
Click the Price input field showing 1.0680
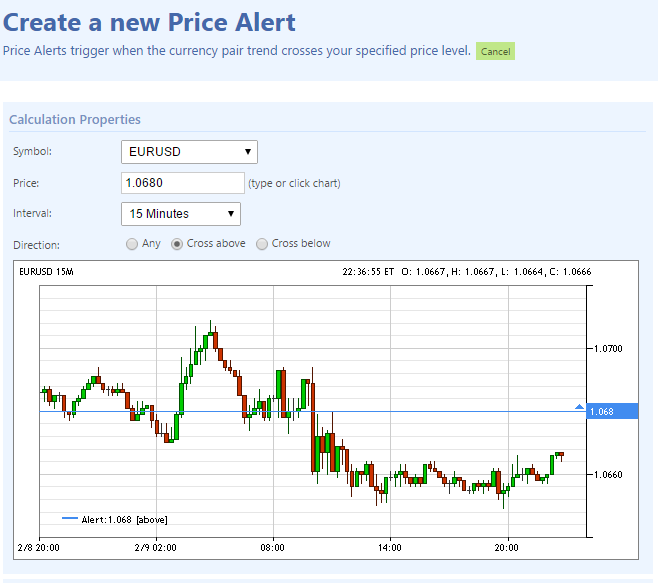pos(182,183)
